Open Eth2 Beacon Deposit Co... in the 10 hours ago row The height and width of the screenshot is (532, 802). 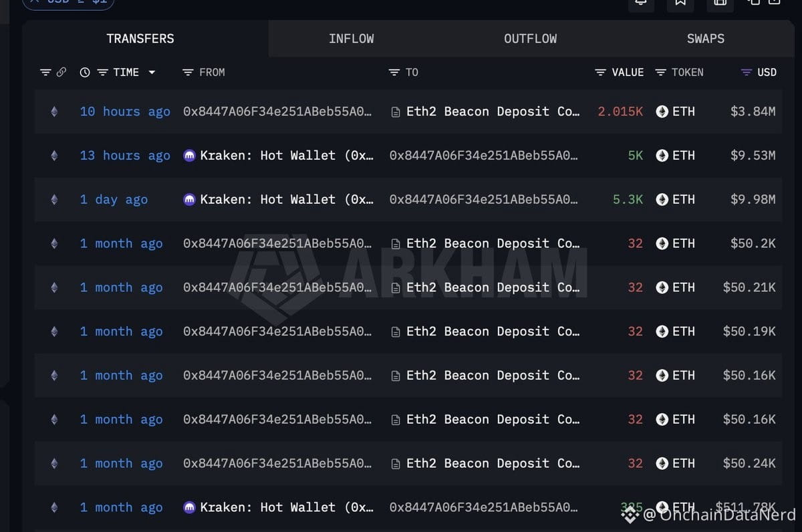pos(493,112)
